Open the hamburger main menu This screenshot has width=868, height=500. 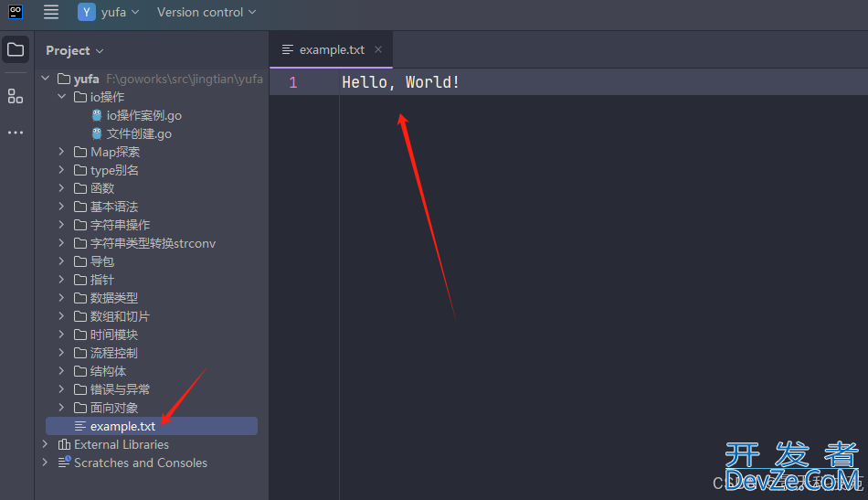click(x=51, y=12)
